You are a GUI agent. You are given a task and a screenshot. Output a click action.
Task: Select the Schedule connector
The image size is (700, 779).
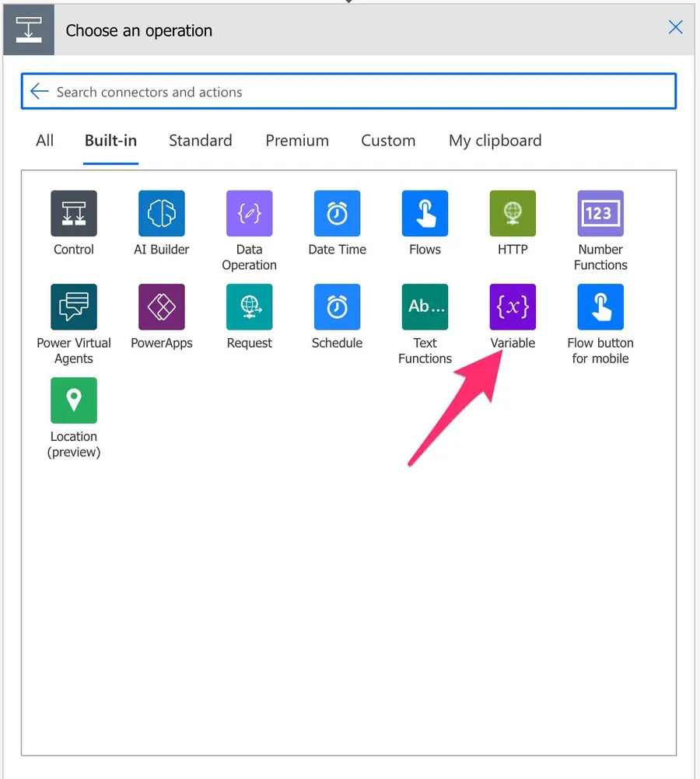[x=337, y=307]
